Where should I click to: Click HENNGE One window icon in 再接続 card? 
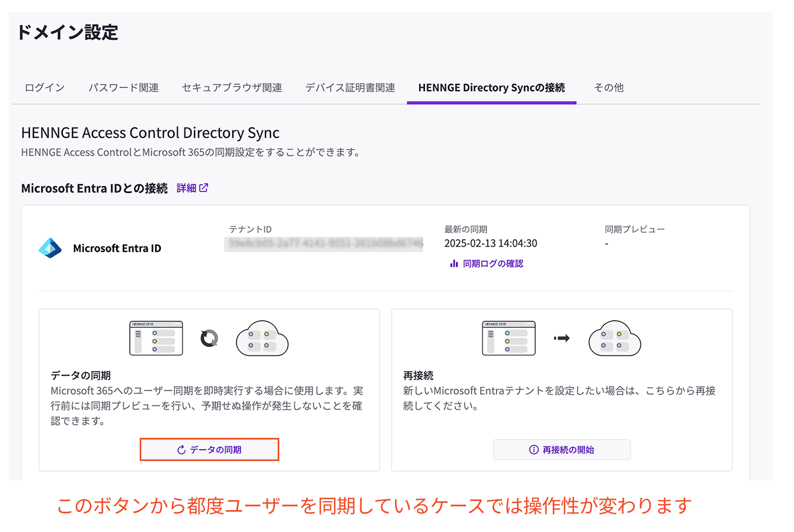coord(509,338)
